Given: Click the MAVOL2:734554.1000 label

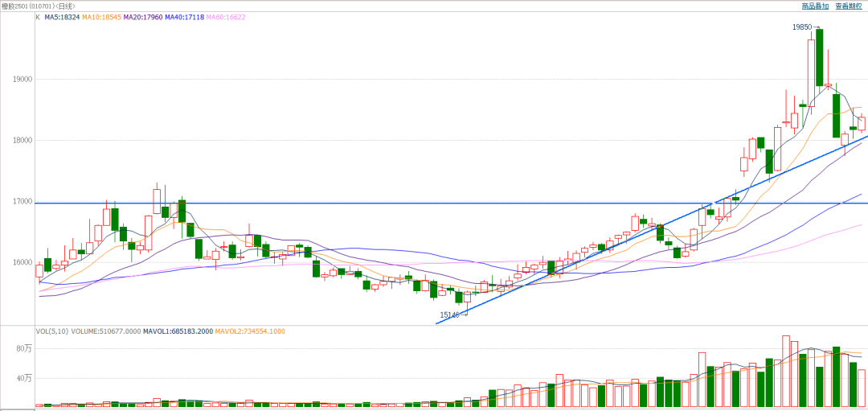Looking at the screenshot, I should [250, 332].
